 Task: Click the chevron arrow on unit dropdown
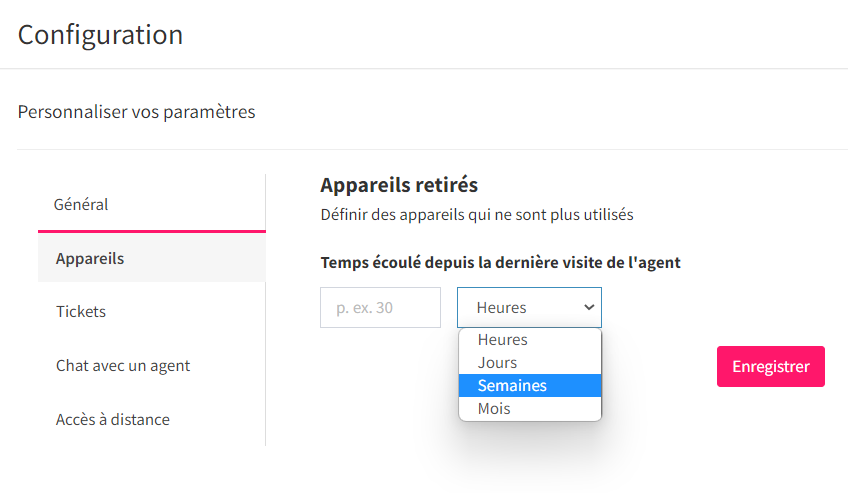pyautogui.click(x=589, y=308)
